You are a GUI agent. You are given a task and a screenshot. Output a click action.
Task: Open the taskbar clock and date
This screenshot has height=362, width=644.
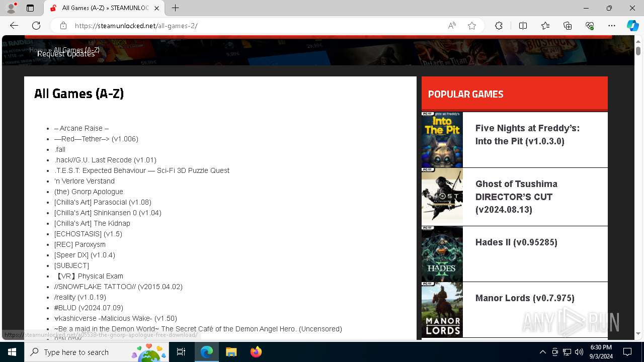click(x=601, y=352)
